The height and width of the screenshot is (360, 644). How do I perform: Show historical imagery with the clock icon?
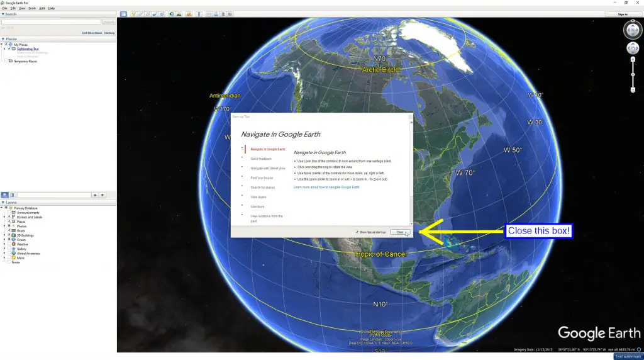point(172,14)
